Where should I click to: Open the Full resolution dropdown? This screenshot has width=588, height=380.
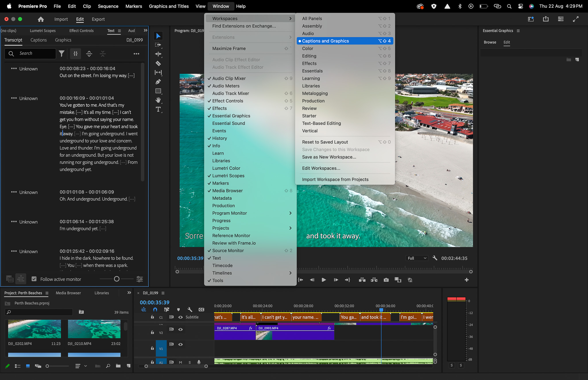tap(417, 258)
